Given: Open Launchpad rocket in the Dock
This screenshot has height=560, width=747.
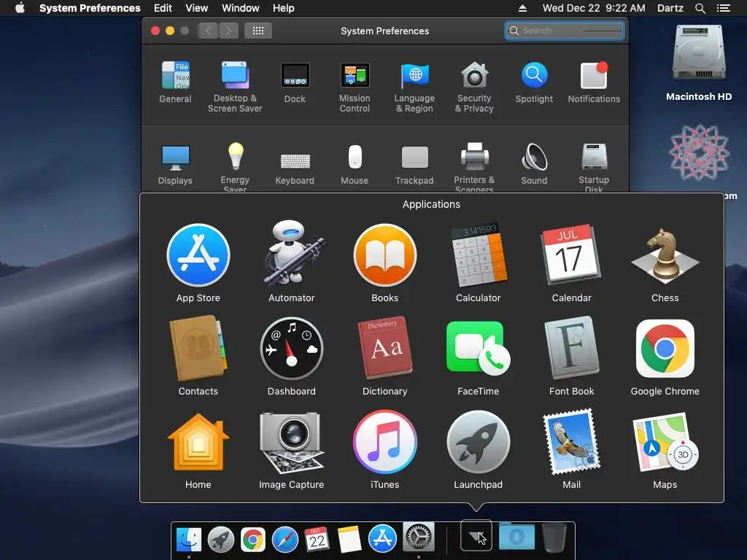Looking at the screenshot, I should [x=220, y=539].
